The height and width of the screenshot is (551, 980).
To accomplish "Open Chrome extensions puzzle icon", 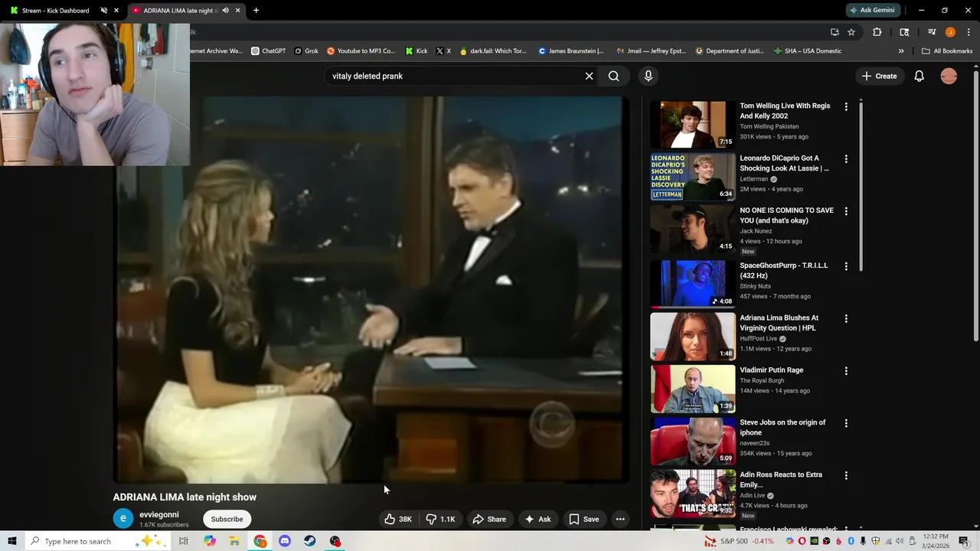I will pos(877,32).
